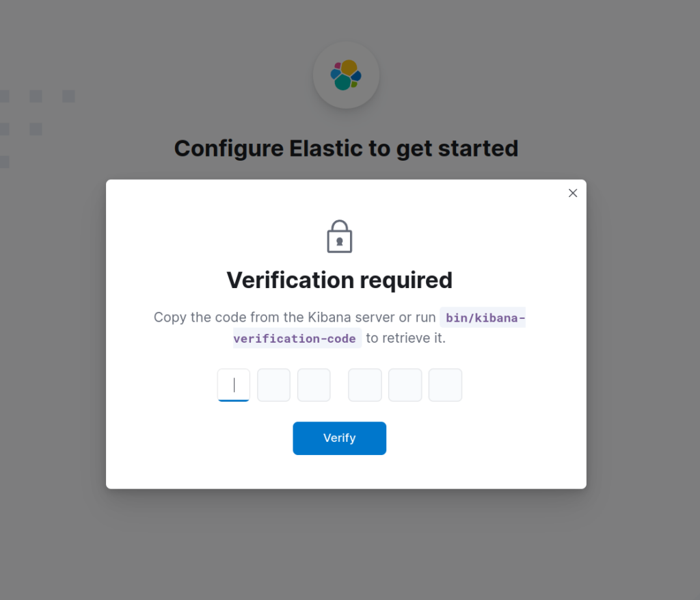Click the teal blob in Elastic logo
Screen dimensions: 700x600
click(x=342, y=82)
